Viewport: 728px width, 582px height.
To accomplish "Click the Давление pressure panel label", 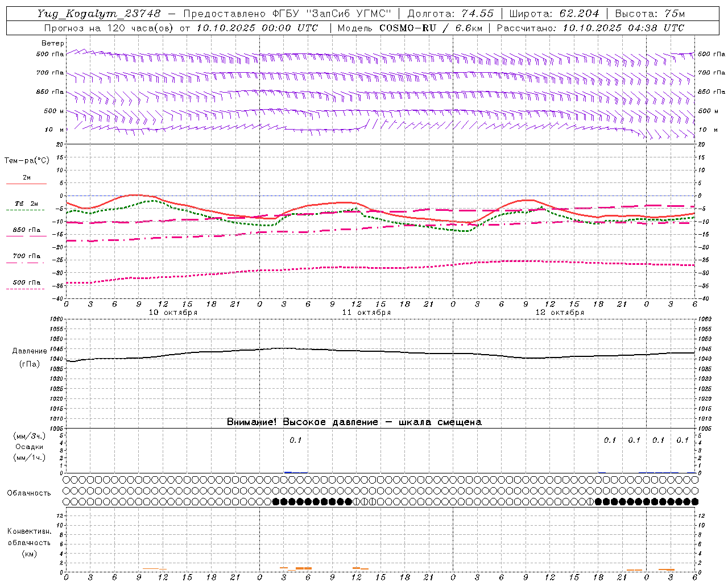I will point(29,351).
